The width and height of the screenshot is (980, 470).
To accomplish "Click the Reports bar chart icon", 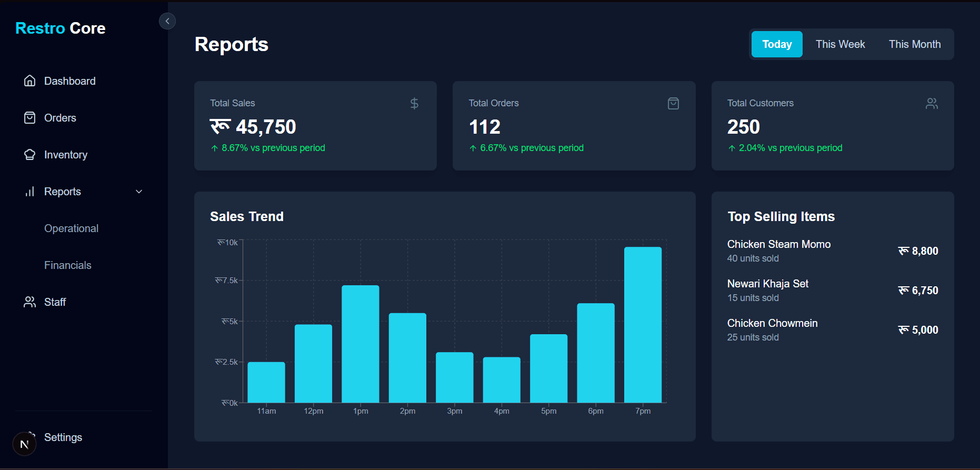I will click(30, 192).
